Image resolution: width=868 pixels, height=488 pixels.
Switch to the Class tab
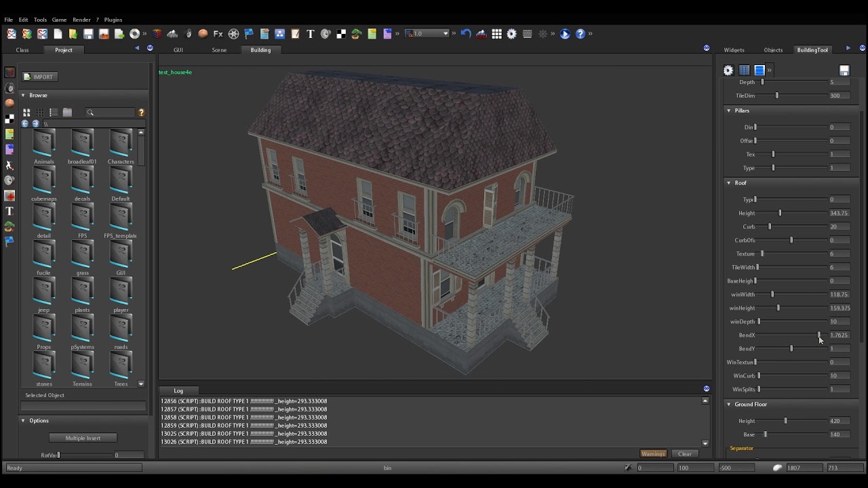22,50
